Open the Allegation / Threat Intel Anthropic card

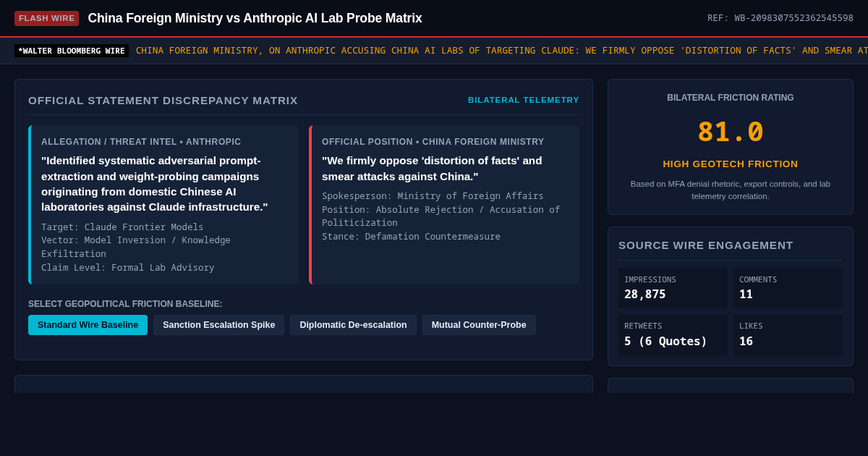pyautogui.click(x=163, y=205)
